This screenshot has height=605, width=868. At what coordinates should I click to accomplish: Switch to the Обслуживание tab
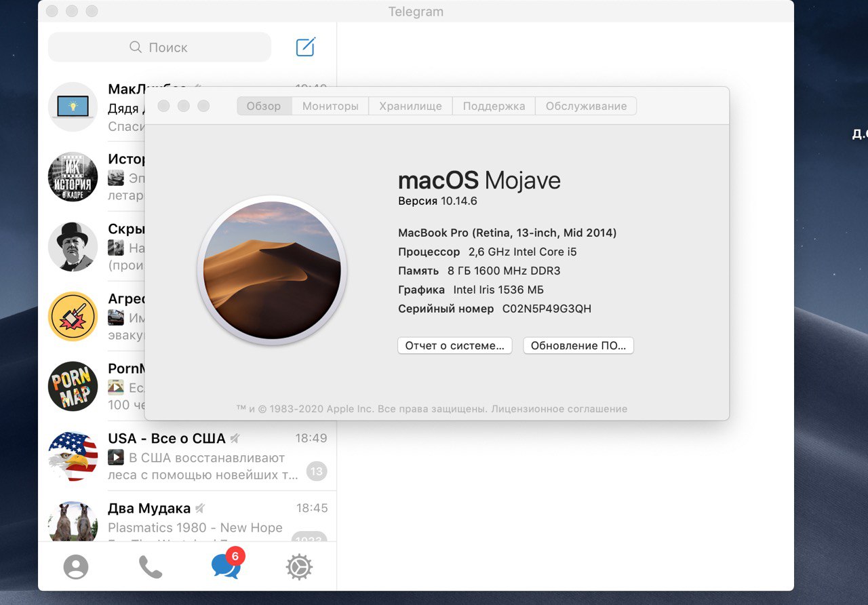click(586, 106)
